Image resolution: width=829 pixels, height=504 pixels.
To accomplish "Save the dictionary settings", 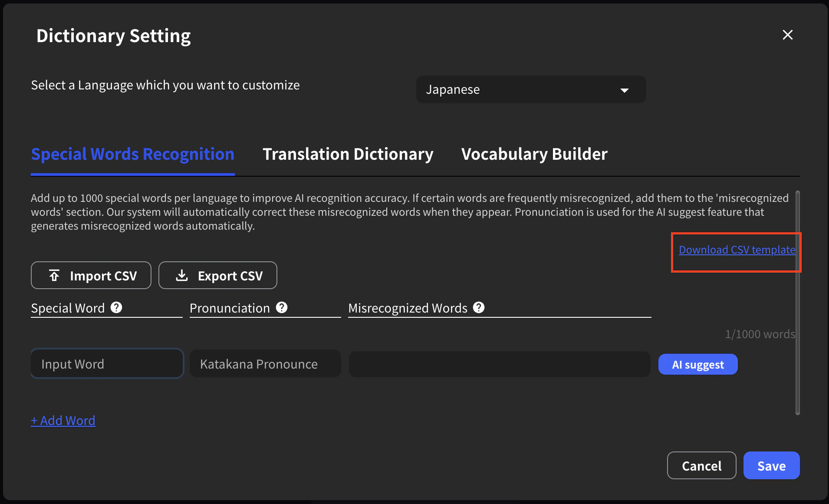I will pyautogui.click(x=771, y=466).
